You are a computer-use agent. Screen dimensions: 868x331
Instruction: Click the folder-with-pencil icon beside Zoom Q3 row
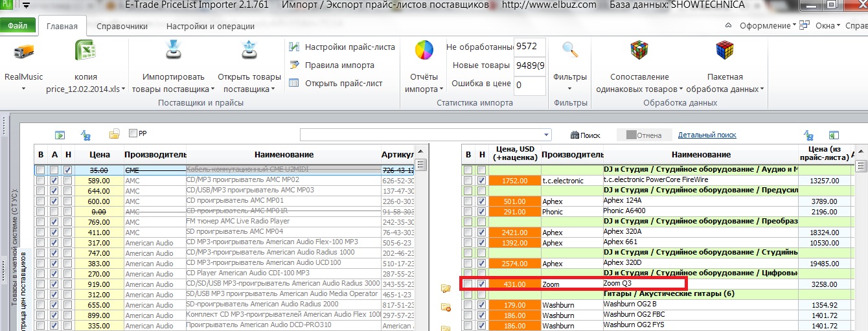446,288
